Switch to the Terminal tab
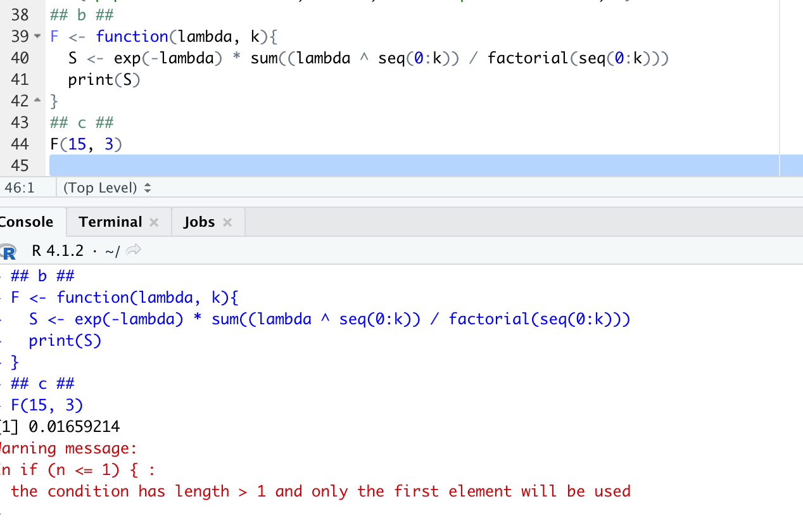Screen dimensions: 803x532 [x=110, y=222]
